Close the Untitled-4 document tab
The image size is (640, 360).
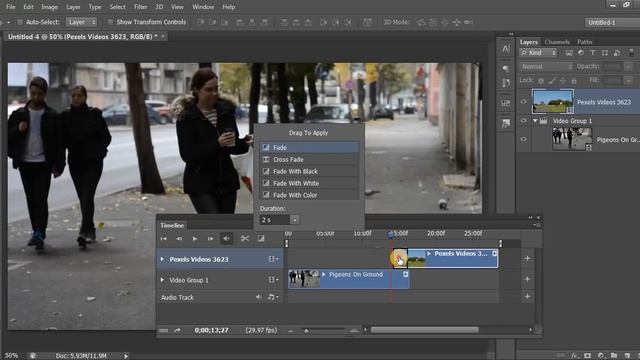pos(163,36)
